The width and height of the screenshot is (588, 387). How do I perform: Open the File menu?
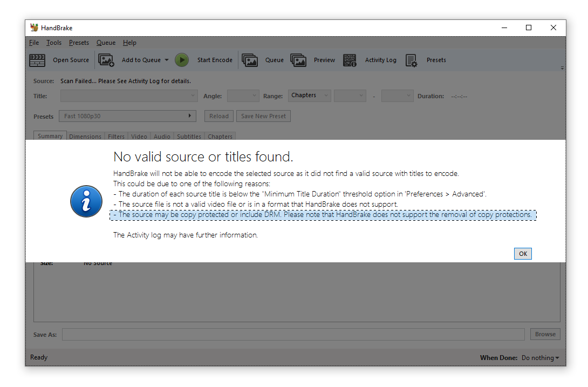tap(34, 43)
